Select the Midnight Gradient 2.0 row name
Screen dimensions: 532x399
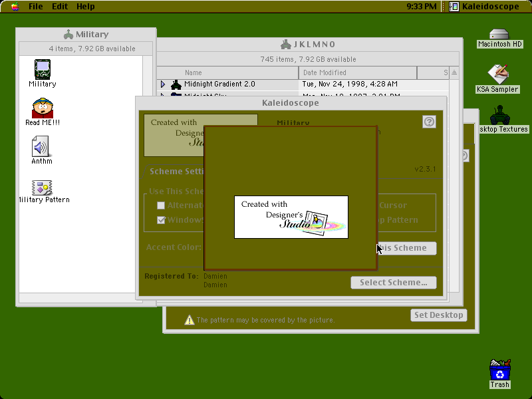pyautogui.click(x=219, y=84)
